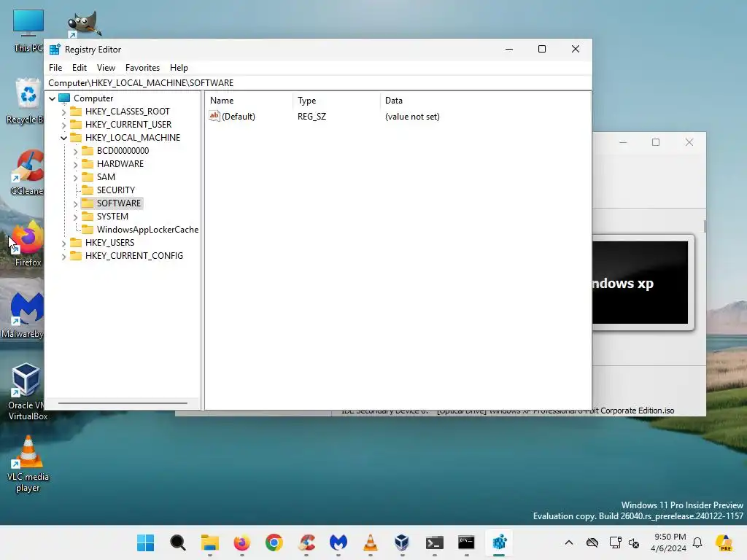Image resolution: width=747 pixels, height=560 pixels.
Task: Select the WindowsAppLockerCache key
Action: 147,230
